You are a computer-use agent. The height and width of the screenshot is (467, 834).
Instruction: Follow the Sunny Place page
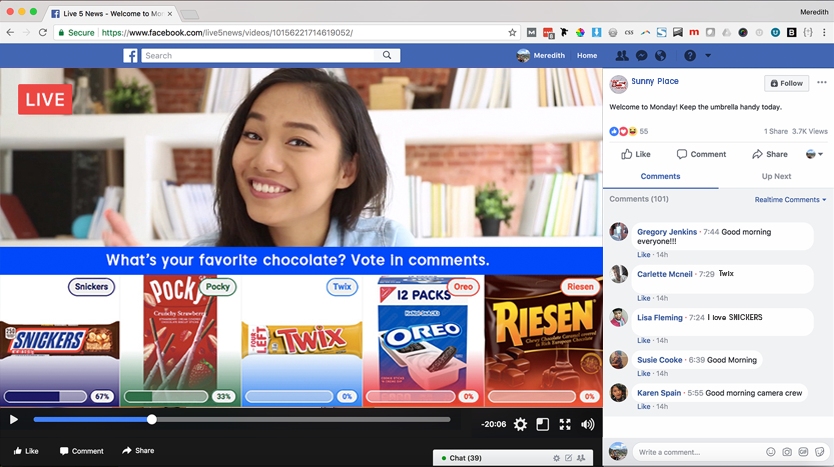pyautogui.click(x=787, y=83)
